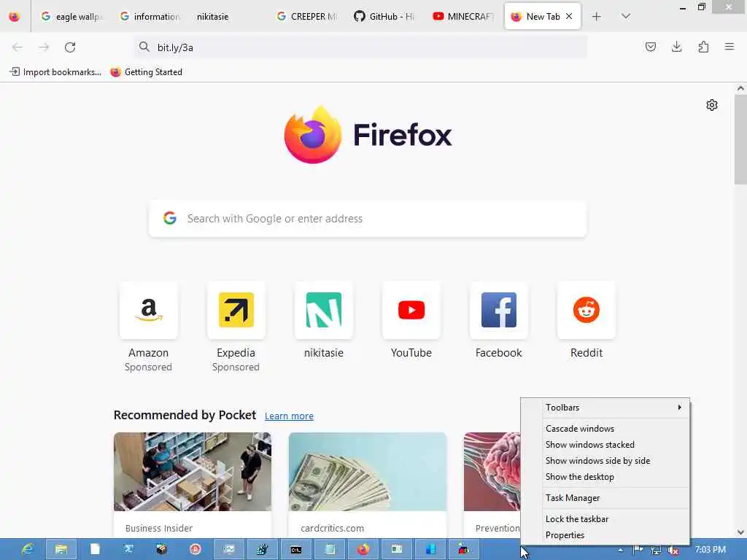
Task: Expand the list all tabs dropdown
Action: click(626, 16)
